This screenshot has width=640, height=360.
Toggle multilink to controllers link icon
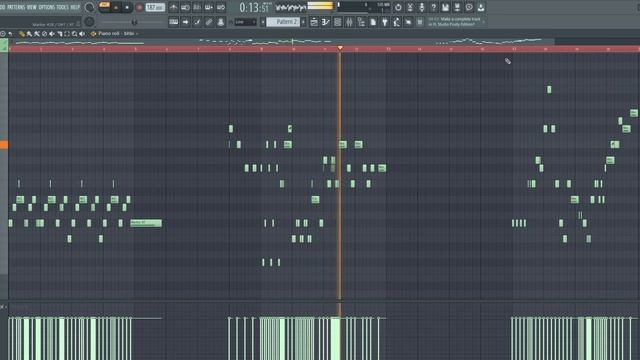coord(209,22)
